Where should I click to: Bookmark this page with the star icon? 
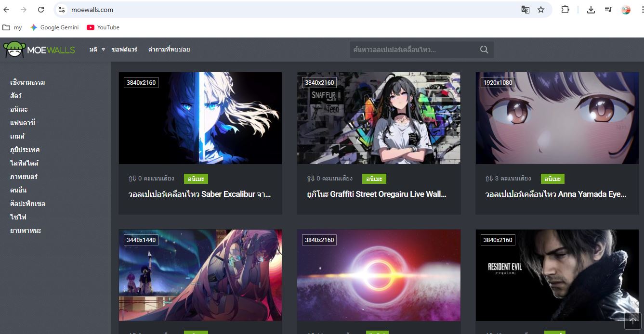pos(541,10)
